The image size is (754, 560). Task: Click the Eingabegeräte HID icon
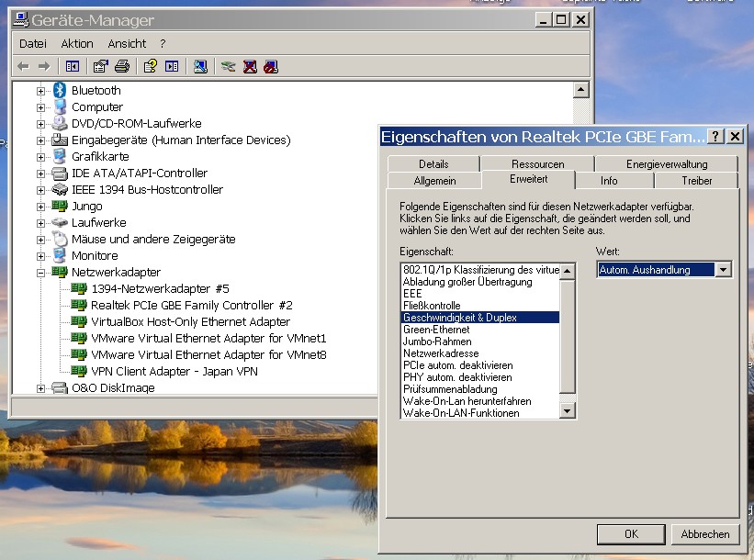pos(60,140)
